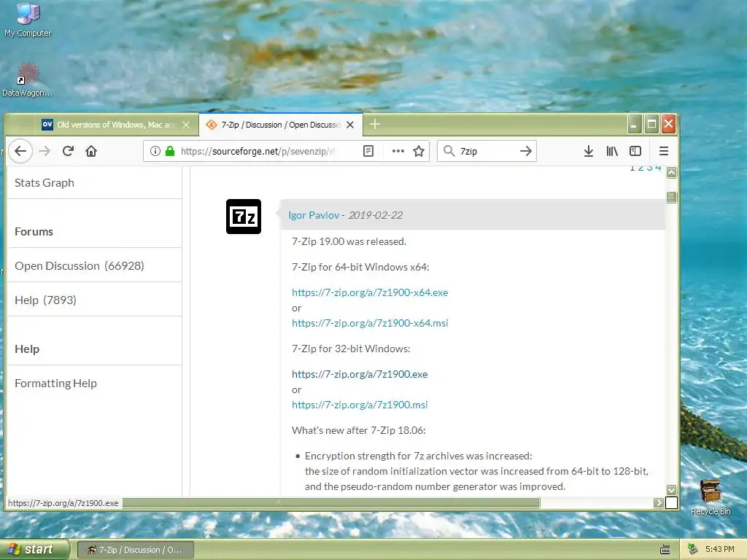The height and width of the screenshot is (560, 747).
Task: Close the 7-Zip Discussion tab
Action: pos(350,125)
